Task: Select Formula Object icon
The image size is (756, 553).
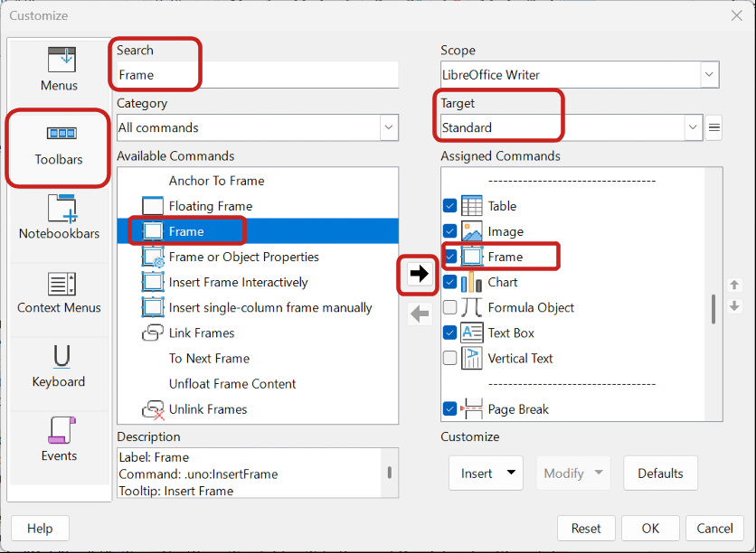Action: [471, 307]
